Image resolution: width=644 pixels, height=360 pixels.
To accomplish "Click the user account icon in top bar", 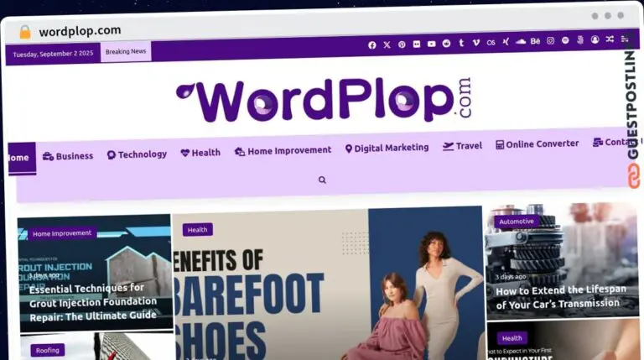I will tap(595, 39).
